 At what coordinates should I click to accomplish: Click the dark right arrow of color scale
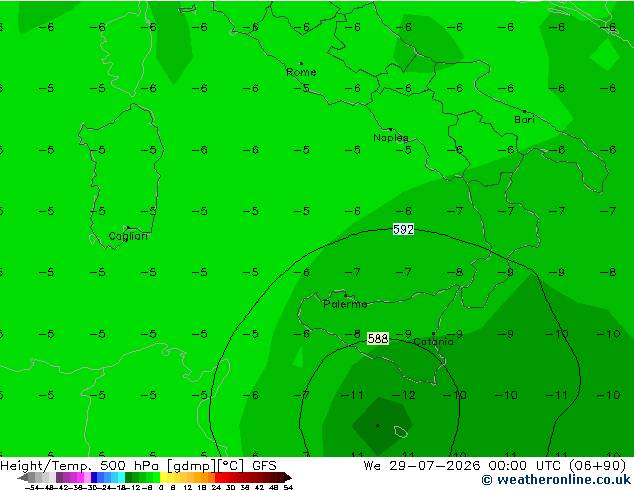288,477
